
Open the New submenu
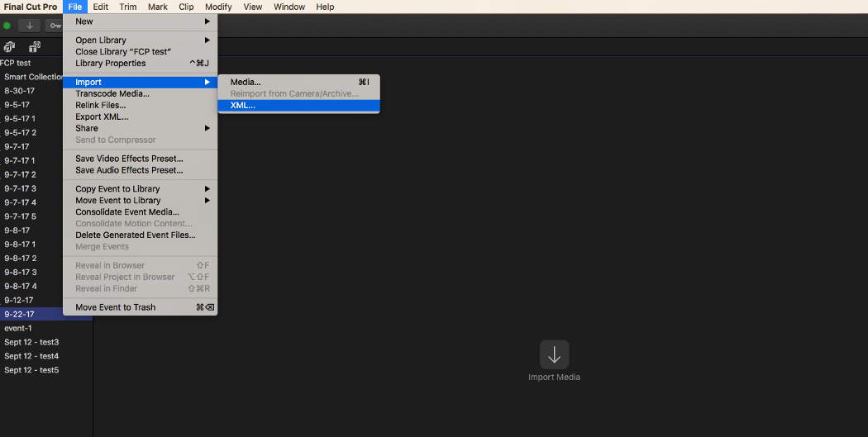(140, 21)
